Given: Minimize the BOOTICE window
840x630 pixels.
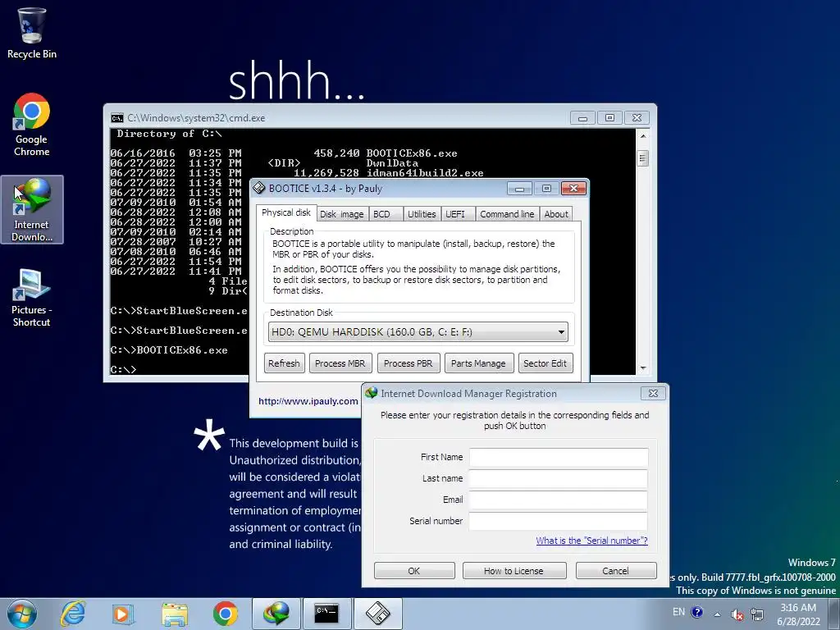Looking at the screenshot, I should coord(519,189).
